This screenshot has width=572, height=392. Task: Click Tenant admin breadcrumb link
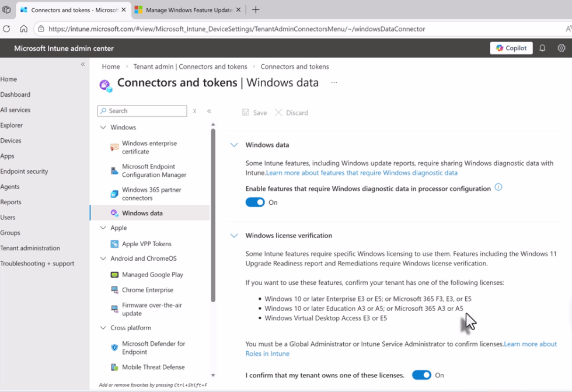coord(190,66)
